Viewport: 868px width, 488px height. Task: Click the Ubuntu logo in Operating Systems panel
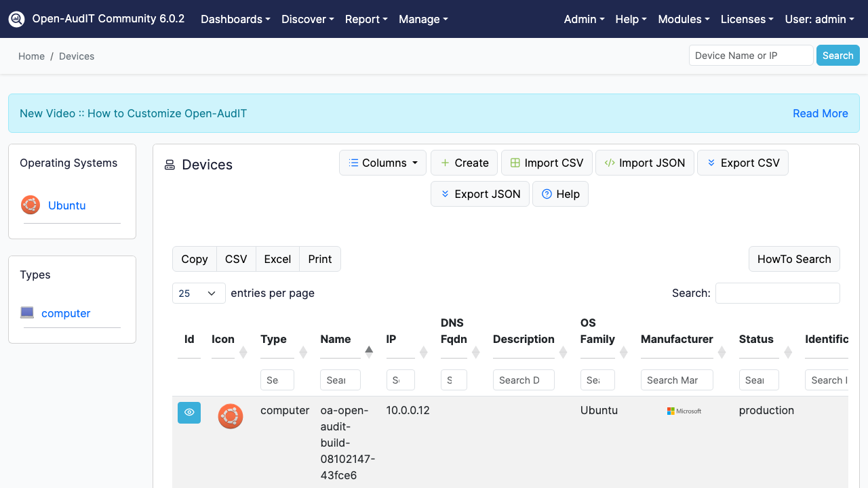click(x=31, y=205)
